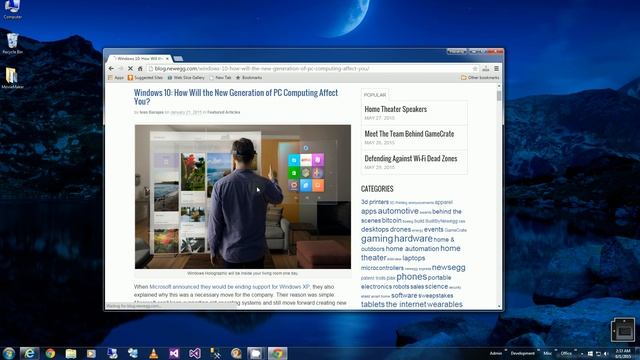This screenshot has width=640, height=360.
Task: Click the wearables category tag
Action: pyautogui.click(x=445, y=304)
